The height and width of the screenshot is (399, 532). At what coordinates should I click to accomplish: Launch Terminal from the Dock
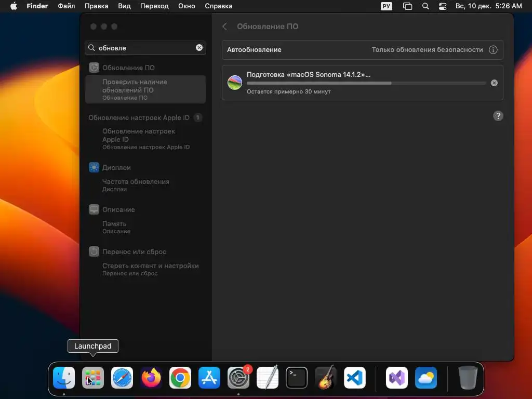click(297, 378)
